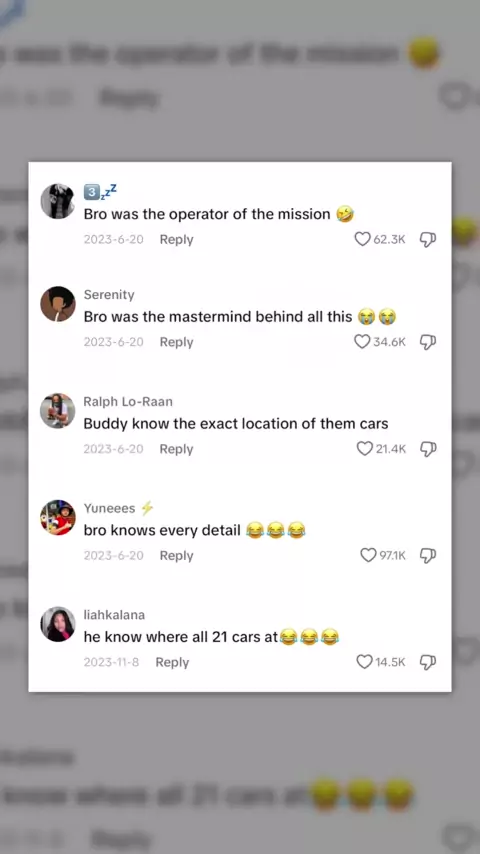Open Yuneees username link
The height and width of the screenshot is (854, 480).
point(110,508)
